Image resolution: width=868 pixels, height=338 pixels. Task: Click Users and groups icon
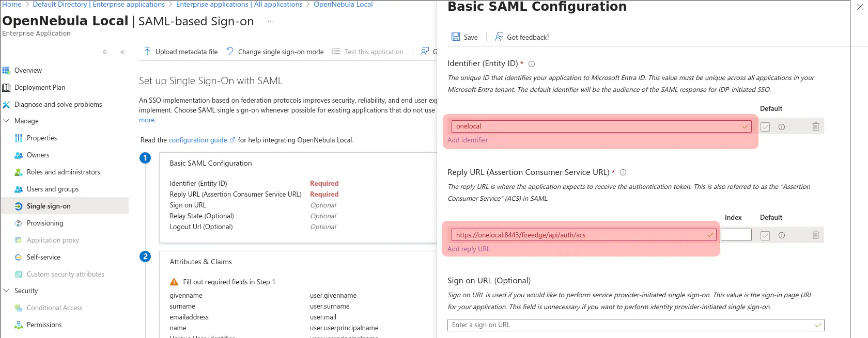pyautogui.click(x=19, y=189)
